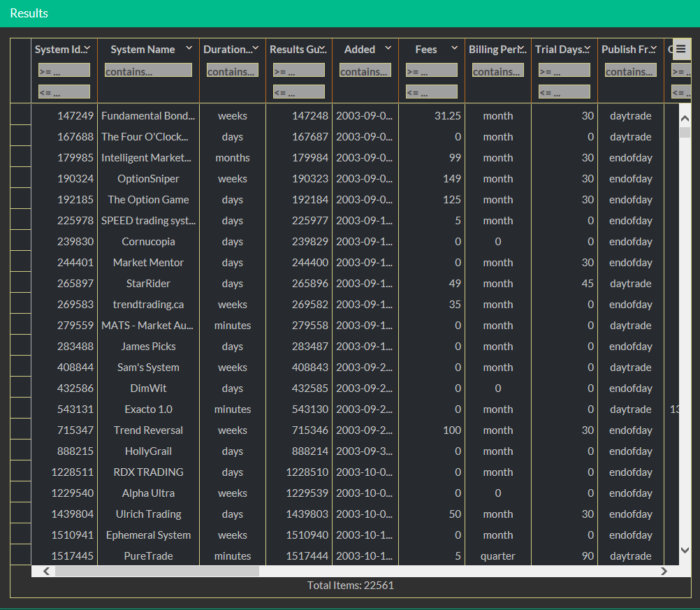The image size is (700, 610).
Task: Click the horizontal scrollbar thumb
Action: 157,571
